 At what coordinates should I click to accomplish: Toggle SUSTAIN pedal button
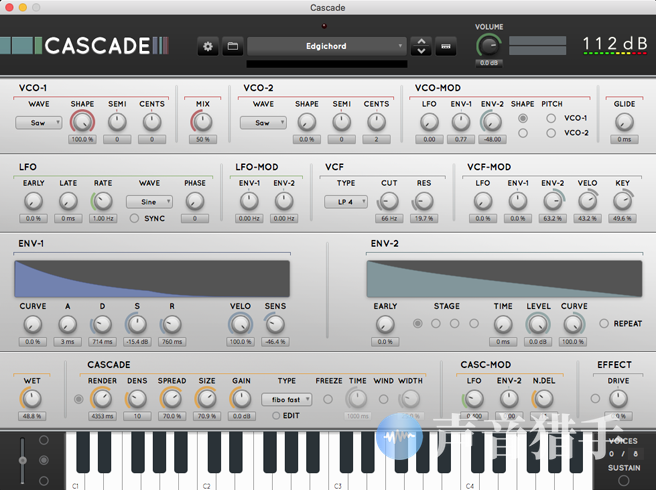623,480
